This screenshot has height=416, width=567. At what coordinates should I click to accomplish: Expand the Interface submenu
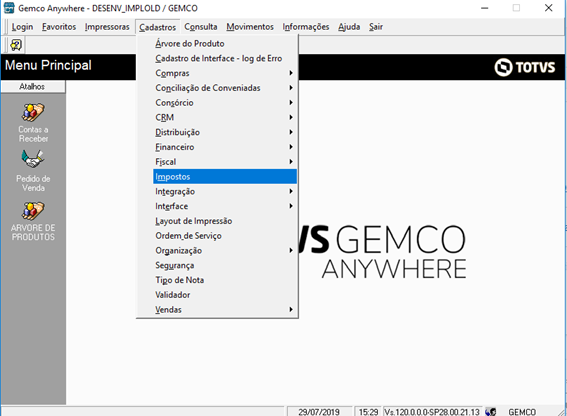point(225,206)
